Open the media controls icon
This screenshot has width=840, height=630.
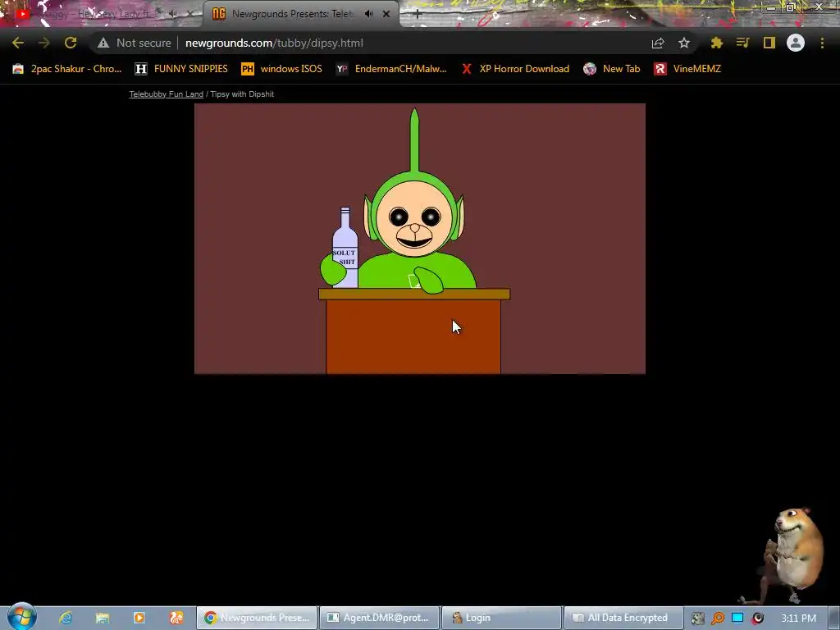point(742,43)
